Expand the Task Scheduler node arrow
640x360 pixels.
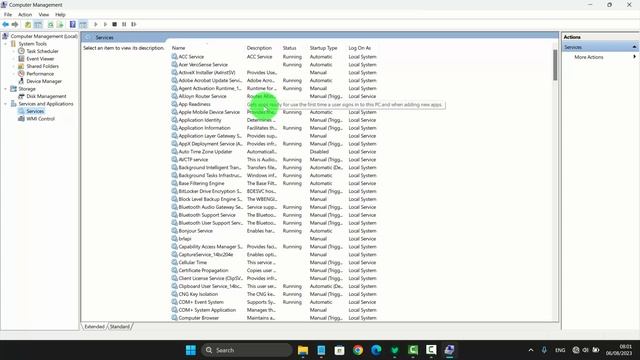13,51
